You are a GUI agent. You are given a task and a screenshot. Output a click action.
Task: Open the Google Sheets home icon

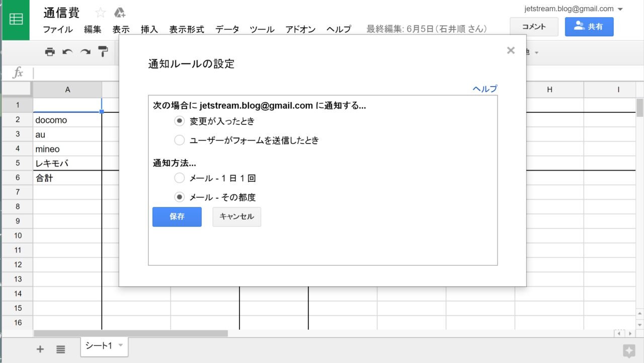pyautogui.click(x=16, y=20)
